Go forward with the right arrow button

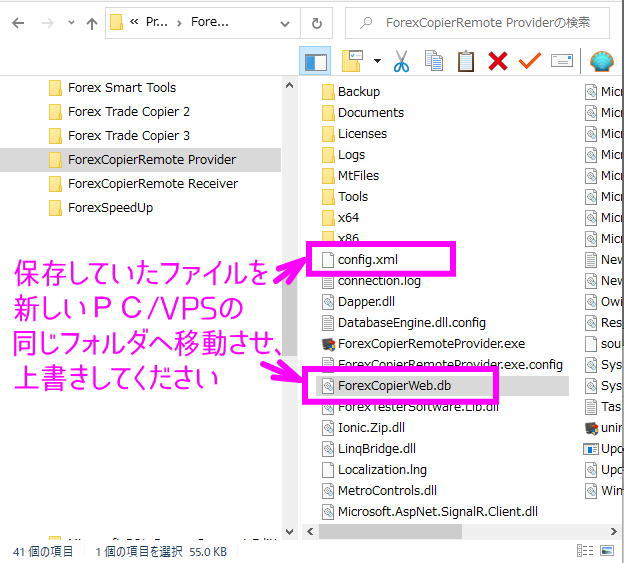pos(47,23)
